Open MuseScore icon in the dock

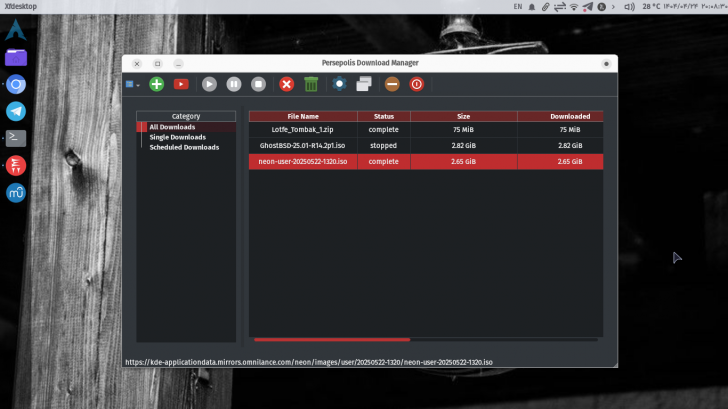(16, 193)
